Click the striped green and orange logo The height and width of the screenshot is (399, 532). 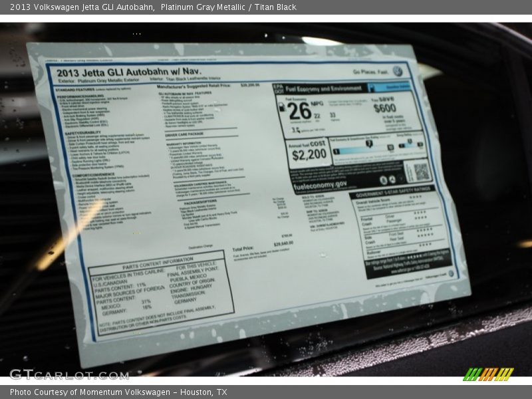pyautogui.click(x=488, y=374)
